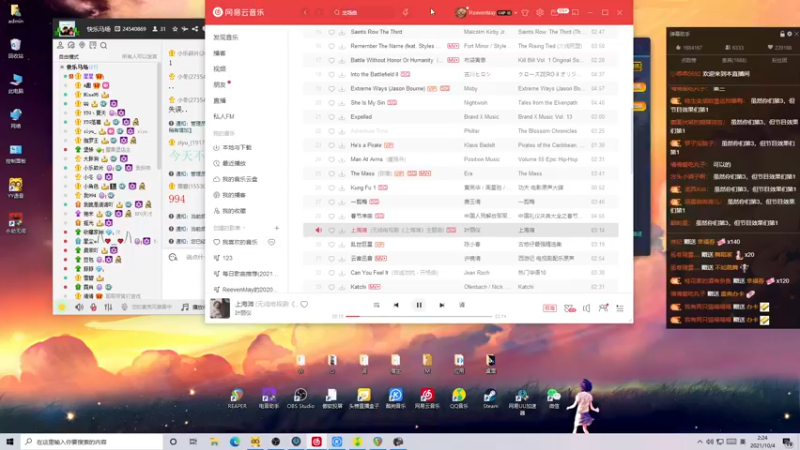800x450 pixels.
Task: Collapse the 创建的歌单 section
Action: point(229,228)
